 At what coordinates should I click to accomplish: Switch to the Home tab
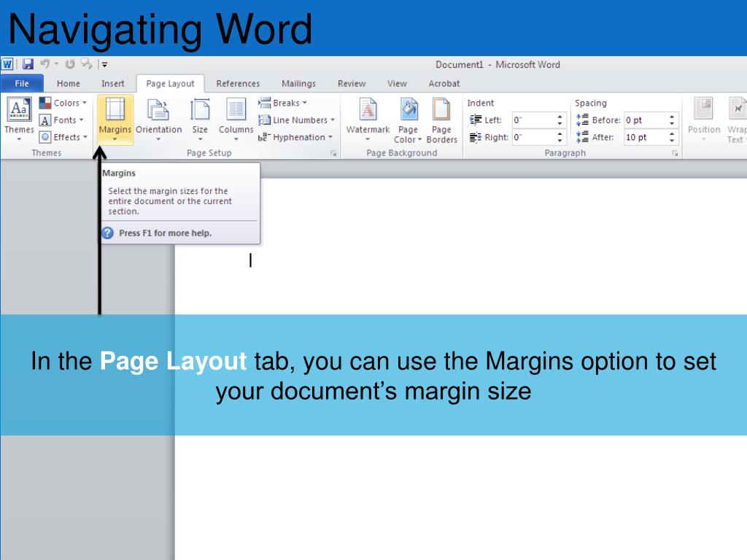(68, 83)
